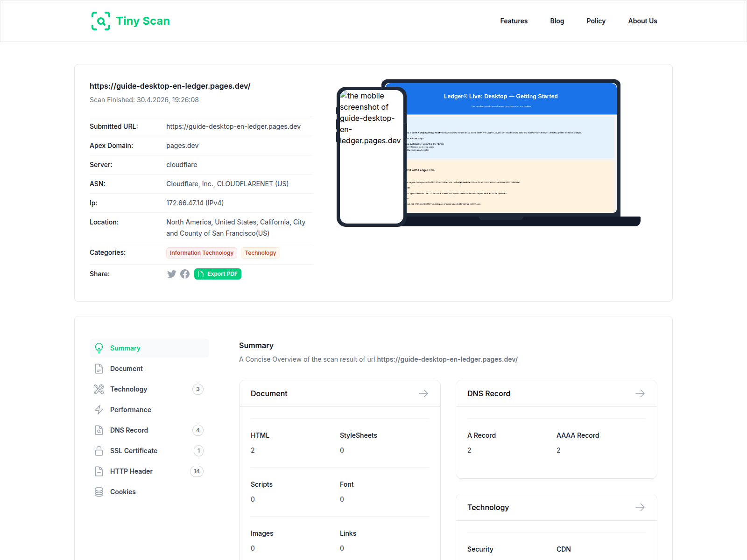Share scan on Facebook icon

tap(185, 274)
